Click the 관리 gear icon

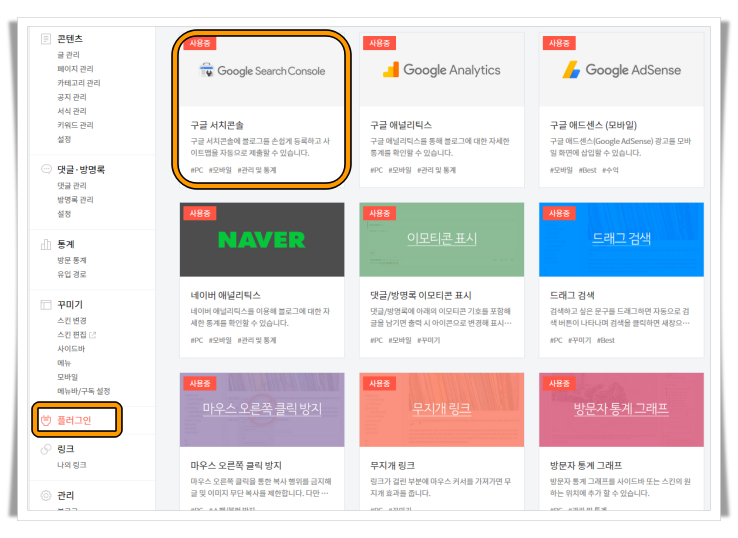point(46,495)
